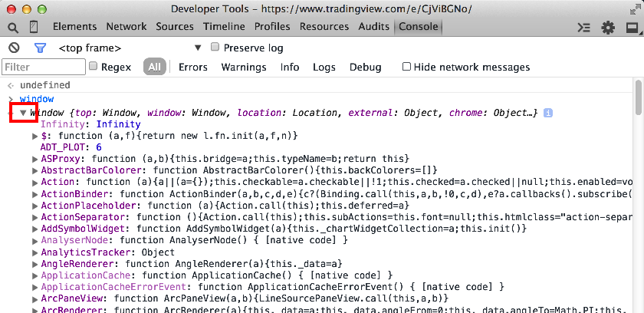Viewport: 644px width, 313px height.
Task: Check Hide network messages
Action: tap(406, 66)
